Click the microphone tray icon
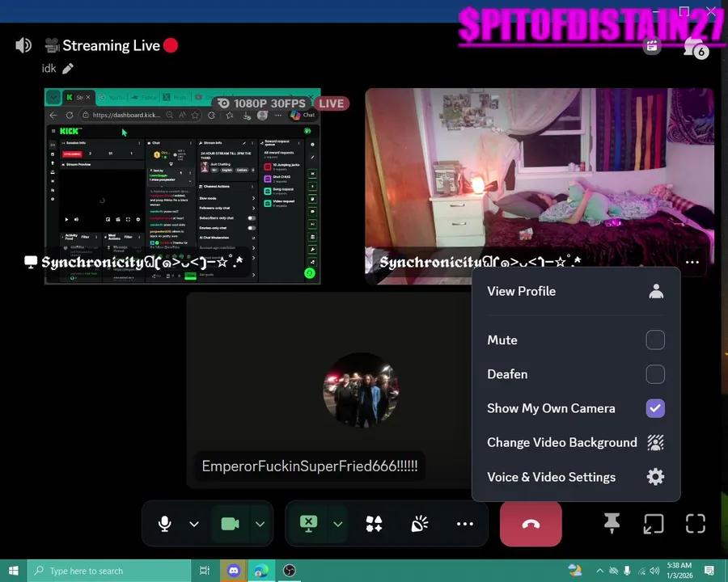 coord(627,571)
